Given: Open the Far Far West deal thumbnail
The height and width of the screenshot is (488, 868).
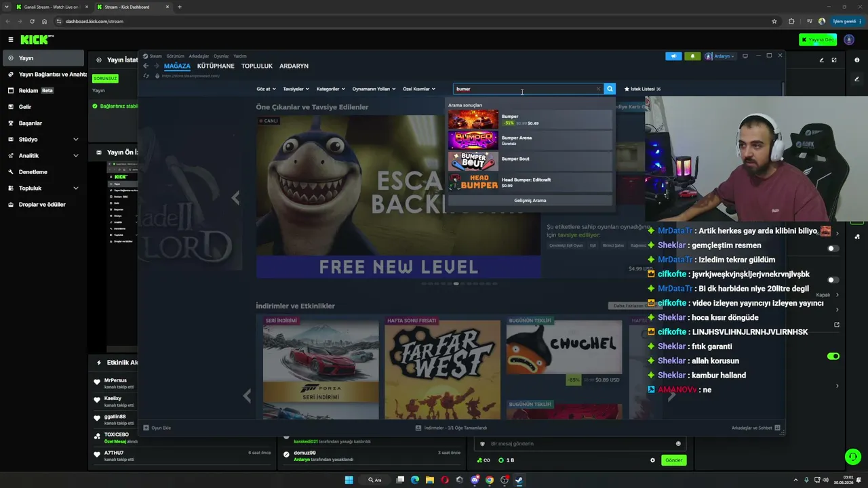Looking at the screenshot, I should click(x=442, y=369).
